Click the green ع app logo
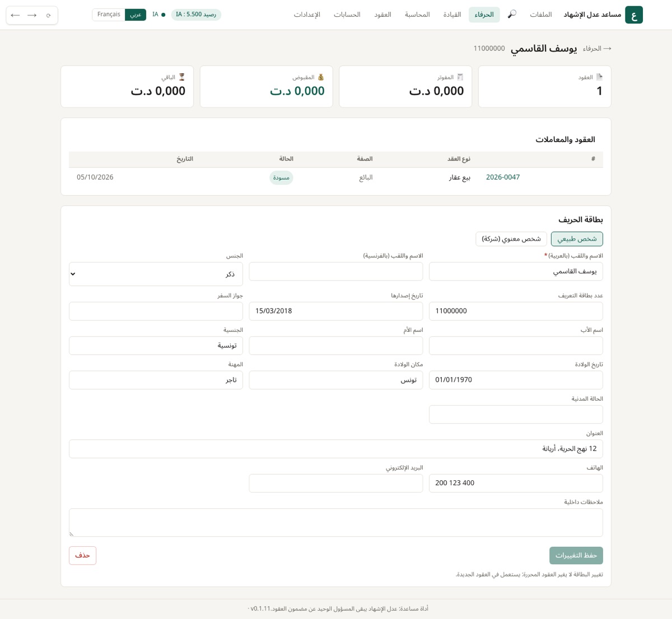The image size is (672, 619). point(634,15)
